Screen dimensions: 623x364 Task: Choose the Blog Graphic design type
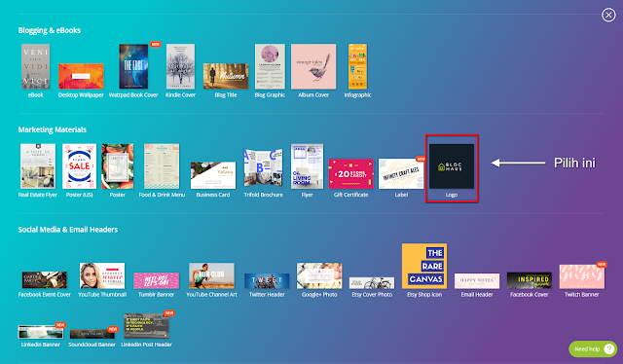tap(270, 66)
